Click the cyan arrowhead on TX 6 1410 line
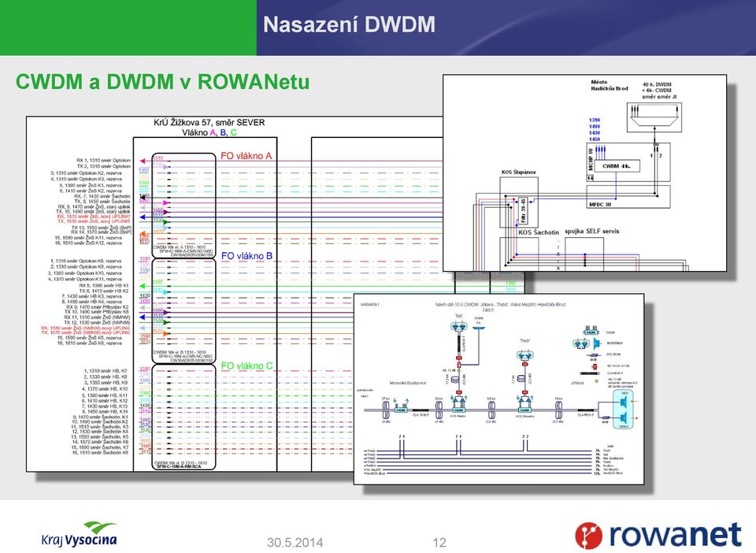The image size is (756, 553). [166, 291]
